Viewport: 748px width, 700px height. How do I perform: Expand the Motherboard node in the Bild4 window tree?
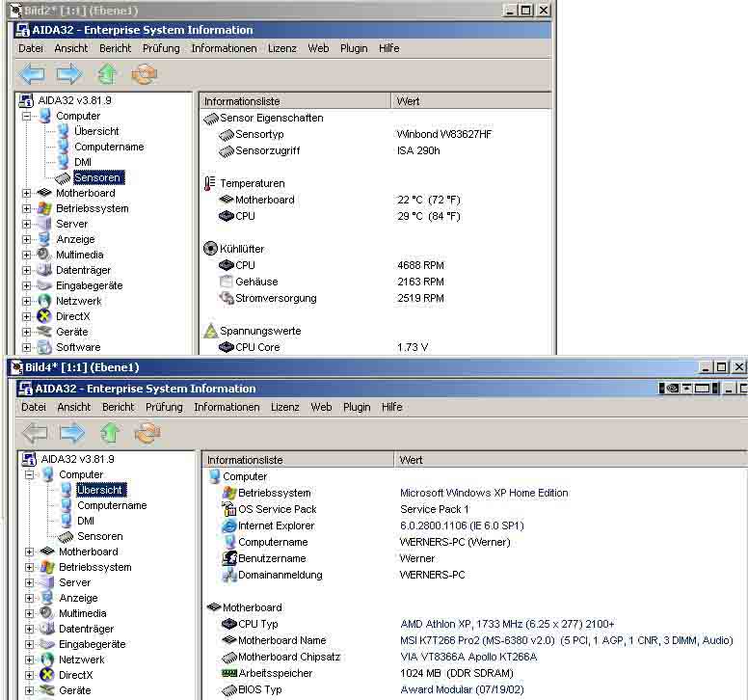30,552
